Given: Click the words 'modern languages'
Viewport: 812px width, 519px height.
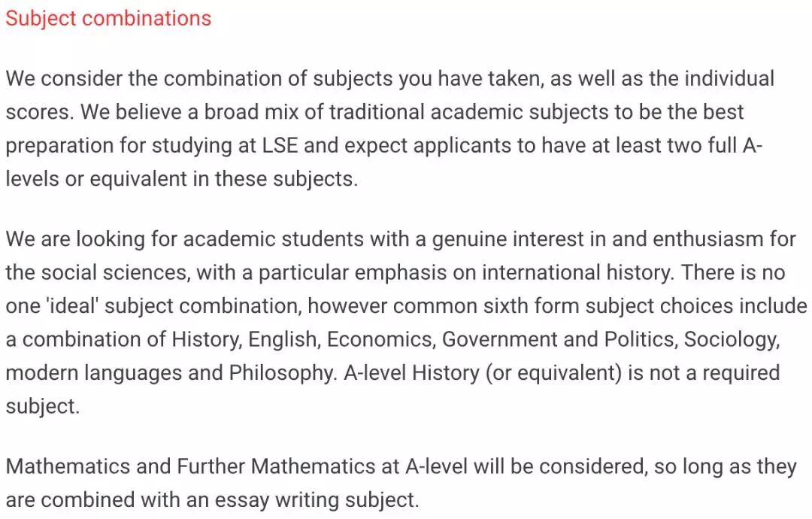Looking at the screenshot, I should click(94, 373).
